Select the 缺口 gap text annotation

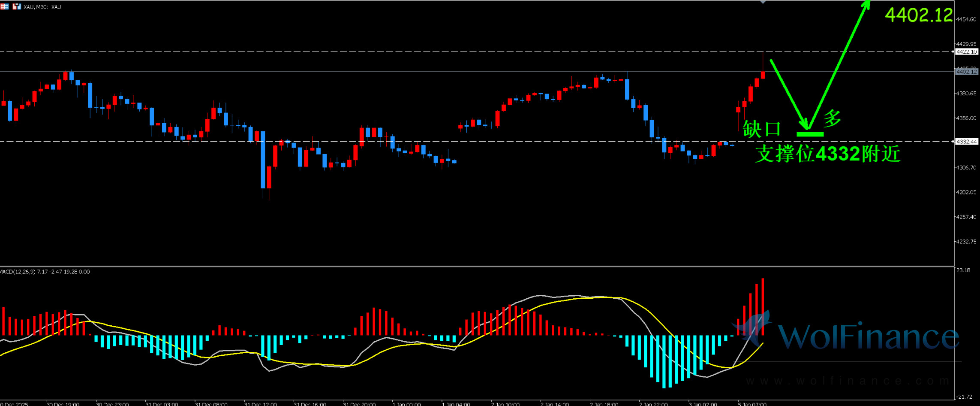point(762,129)
